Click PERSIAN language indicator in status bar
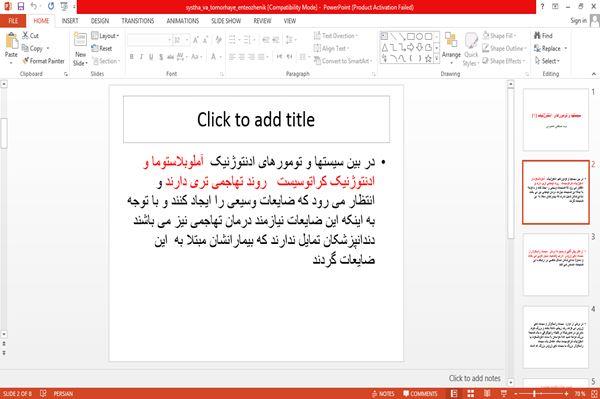600x399 pixels. point(63,394)
